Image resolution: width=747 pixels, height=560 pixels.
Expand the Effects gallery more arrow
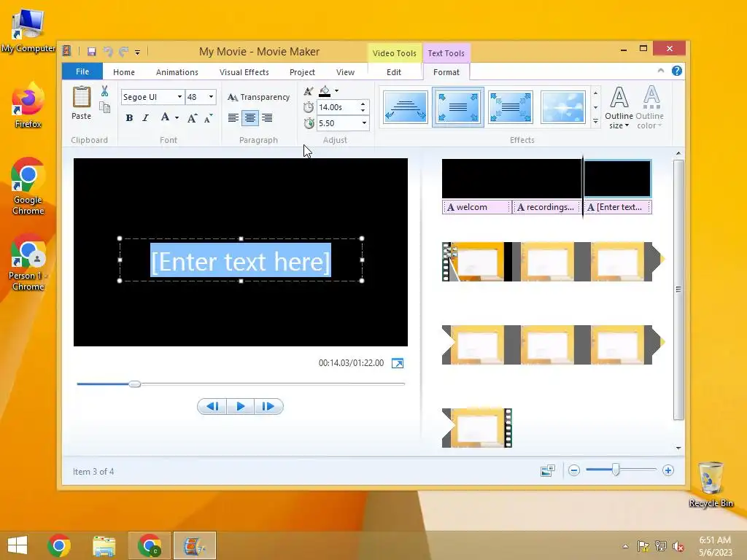point(595,122)
